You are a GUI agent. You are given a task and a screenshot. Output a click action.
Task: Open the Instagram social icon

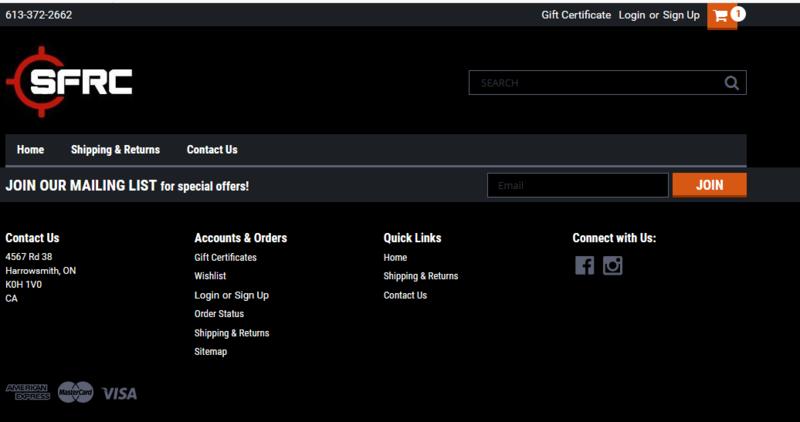coord(613,265)
